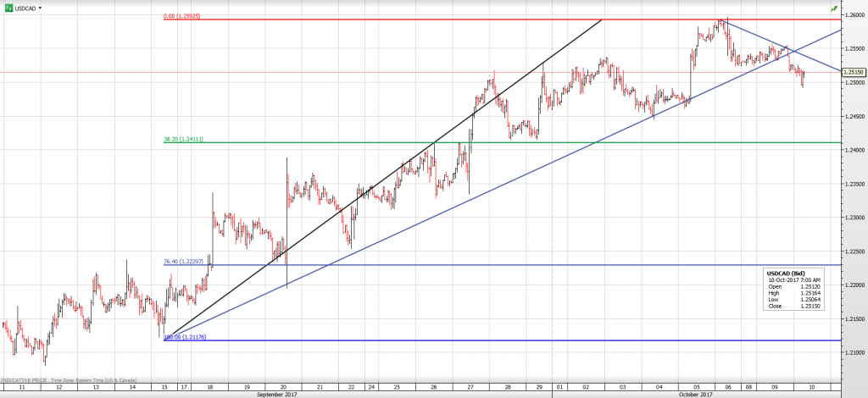Screen dimensions: 868x398
Task: Click the Indicative Price time zone note
Action: click(x=70, y=381)
